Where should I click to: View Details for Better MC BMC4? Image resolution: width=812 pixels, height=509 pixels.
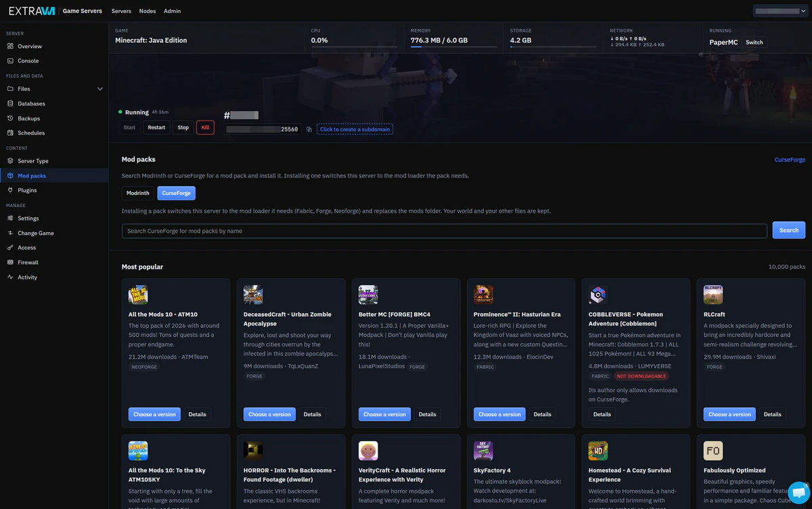click(428, 414)
